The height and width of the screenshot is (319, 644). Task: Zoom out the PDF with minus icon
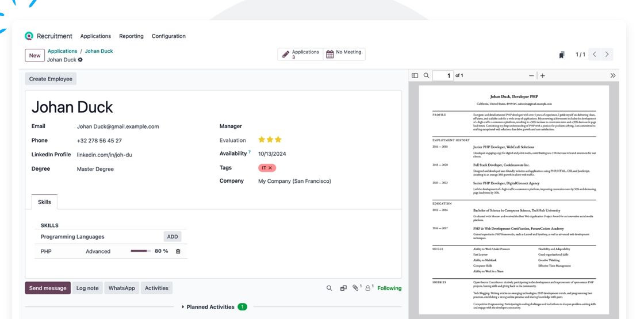click(x=531, y=75)
